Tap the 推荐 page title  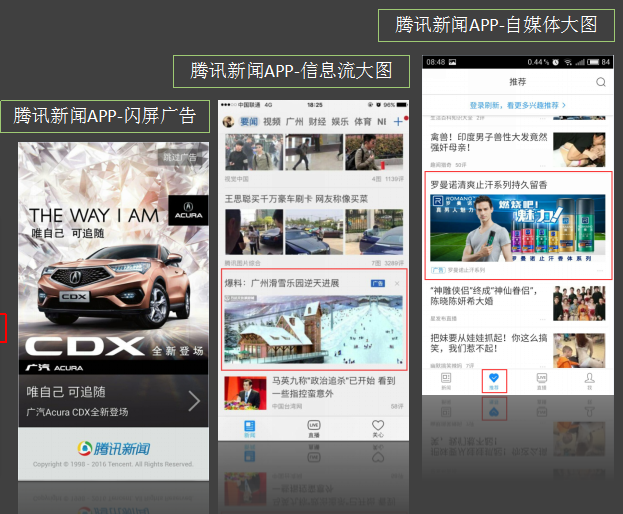518,82
